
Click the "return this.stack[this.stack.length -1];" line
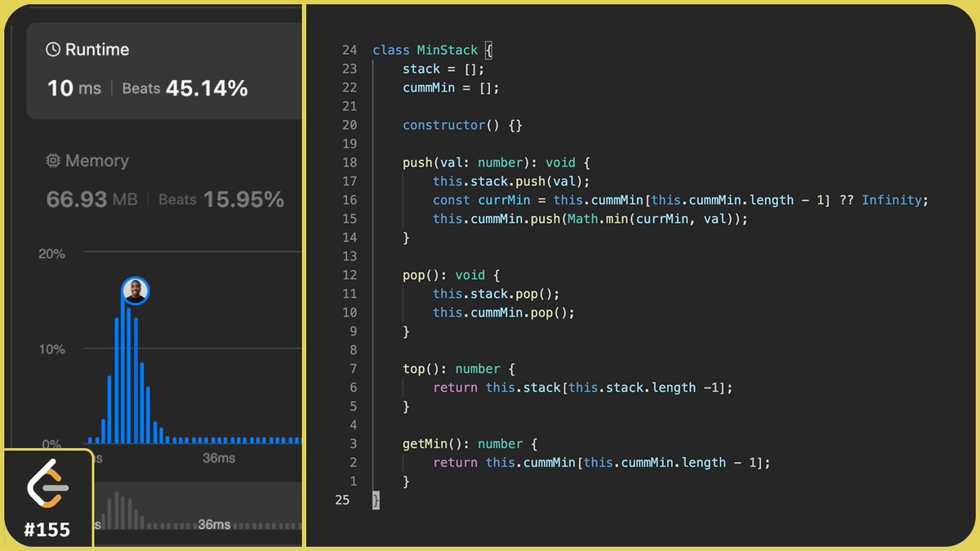tap(583, 388)
